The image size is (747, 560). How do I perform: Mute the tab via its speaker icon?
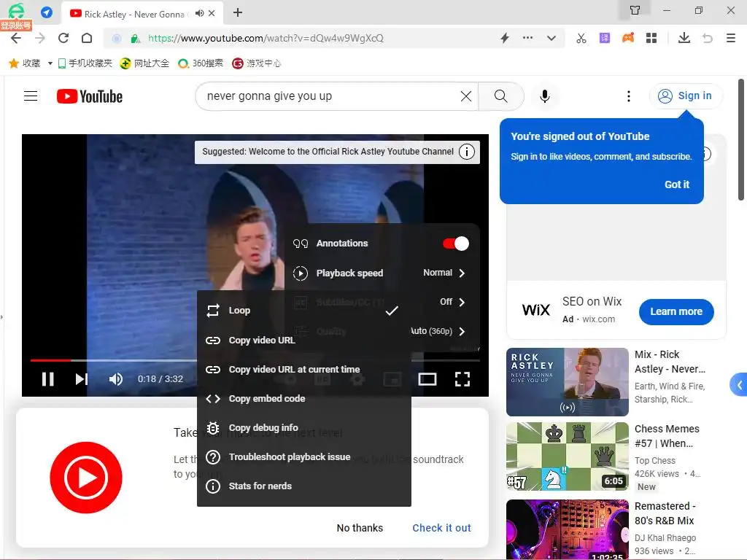coord(199,13)
